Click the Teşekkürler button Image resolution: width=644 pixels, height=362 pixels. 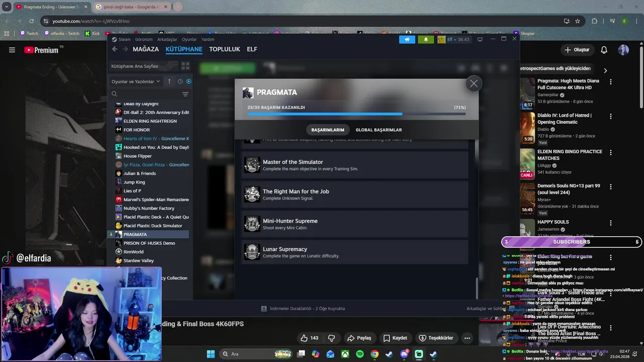(436, 338)
